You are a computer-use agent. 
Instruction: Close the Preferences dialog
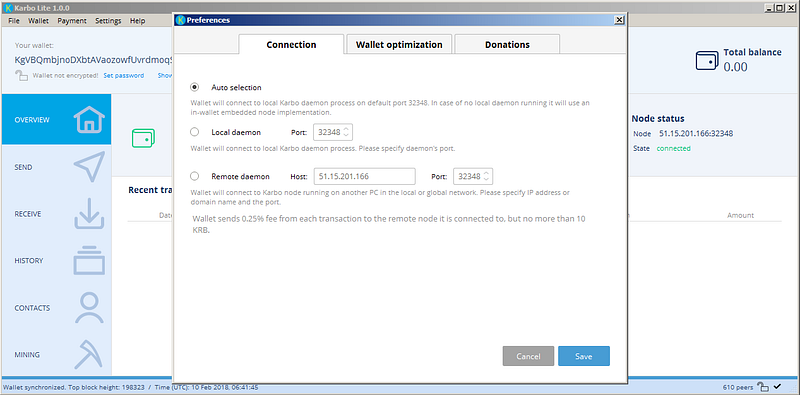(619, 20)
